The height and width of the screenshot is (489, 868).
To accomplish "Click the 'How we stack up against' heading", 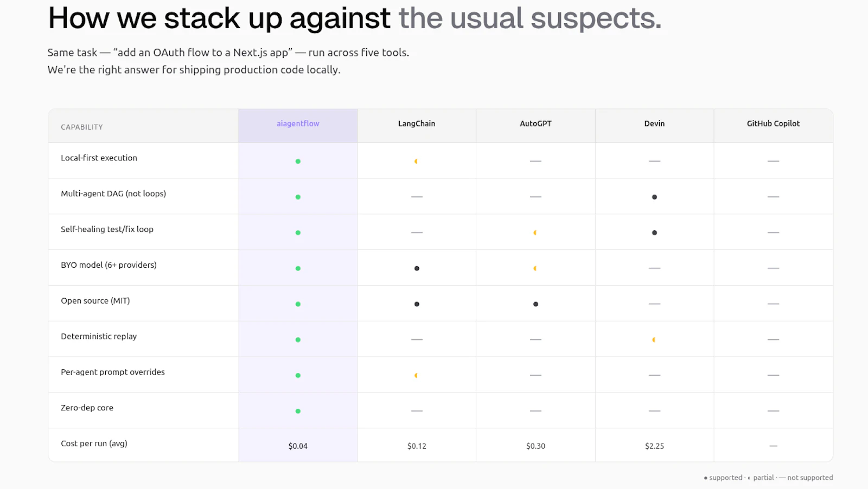I will coord(219,18).
